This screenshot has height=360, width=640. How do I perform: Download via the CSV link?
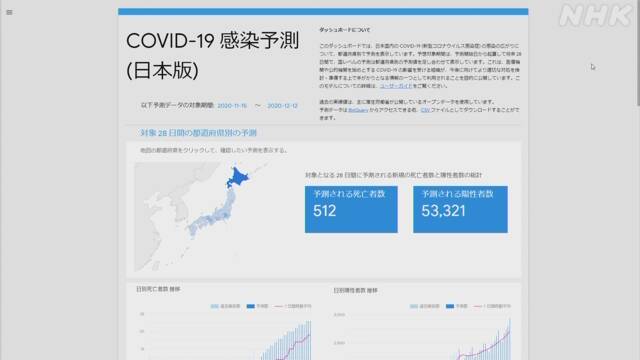tap(425, 110)
